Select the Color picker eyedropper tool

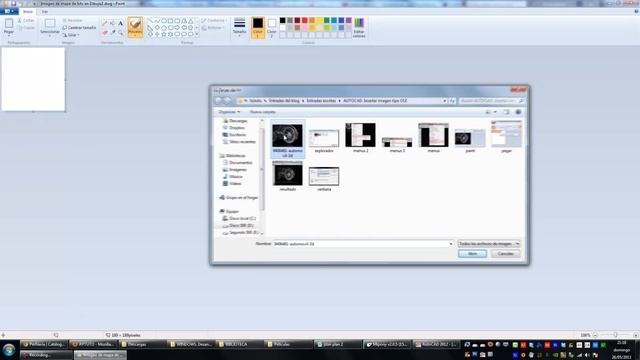pos(113,32)
